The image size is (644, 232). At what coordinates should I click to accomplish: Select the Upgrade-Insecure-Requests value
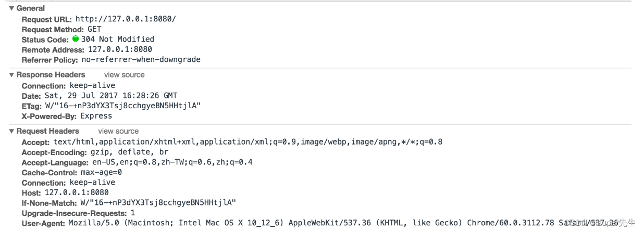pyautogui.click(x=133, y=213)
